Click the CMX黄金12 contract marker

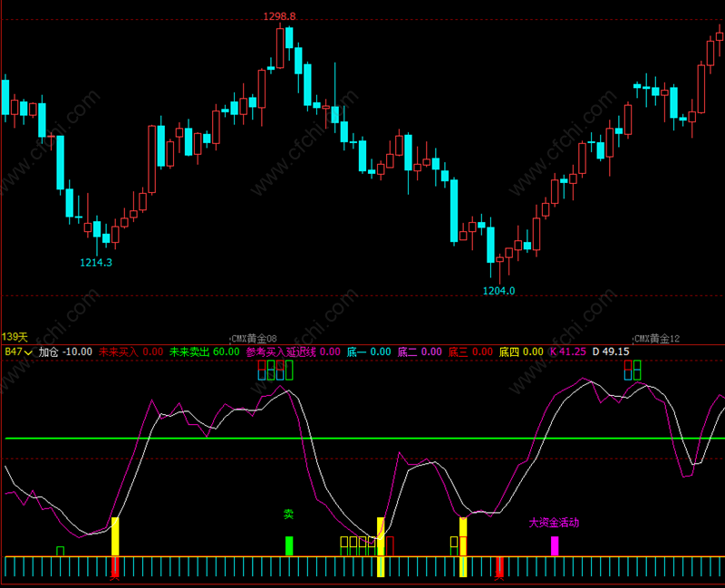point(656,338)
